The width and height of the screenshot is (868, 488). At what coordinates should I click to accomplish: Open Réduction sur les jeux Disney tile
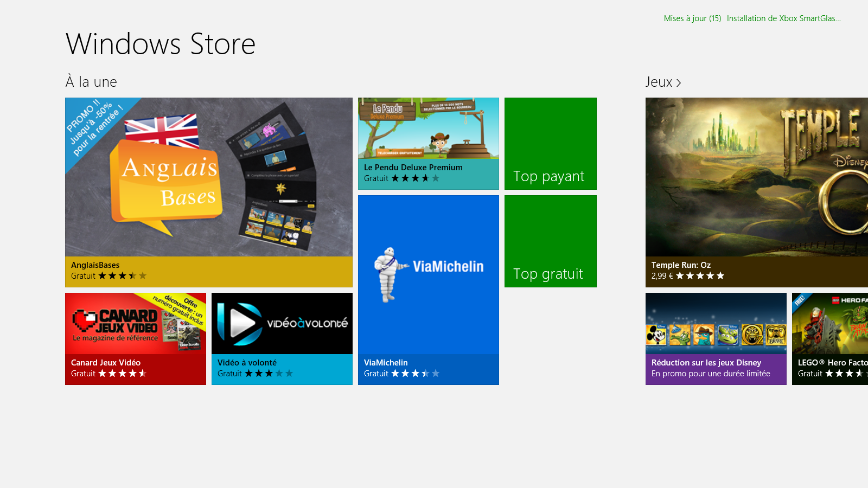click(x=716, y=339)
